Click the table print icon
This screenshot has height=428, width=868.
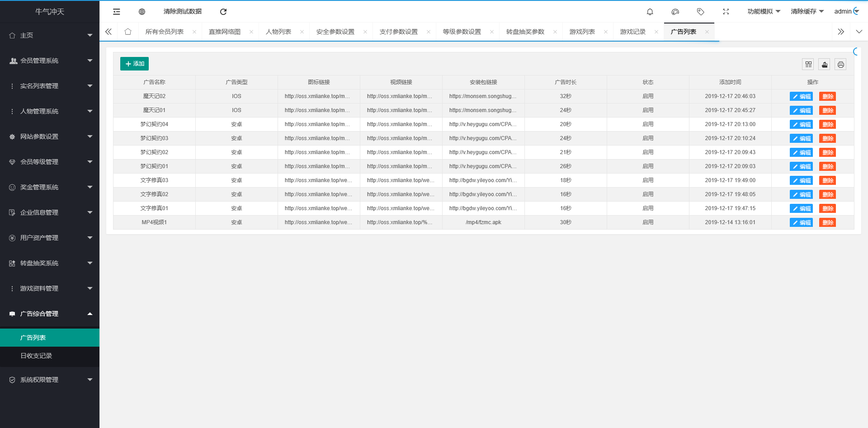tap(841, 65)
